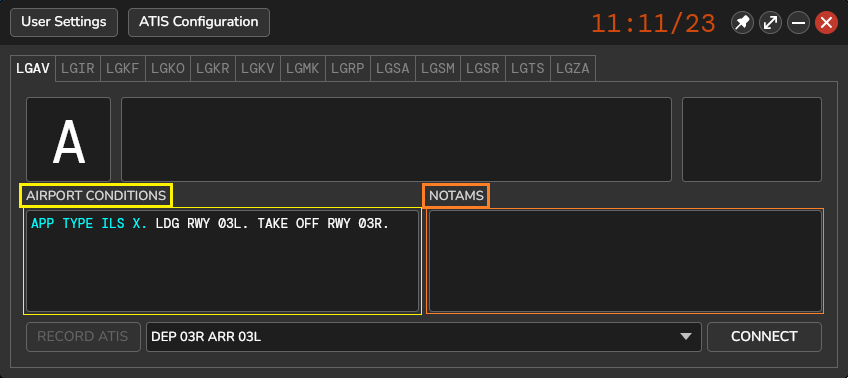Open User Settings

coord(64,22)
